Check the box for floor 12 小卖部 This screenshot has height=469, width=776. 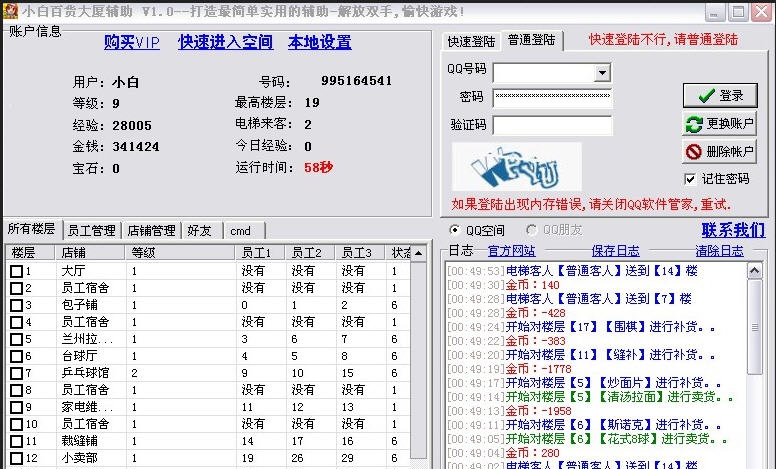tap(16, 458)
